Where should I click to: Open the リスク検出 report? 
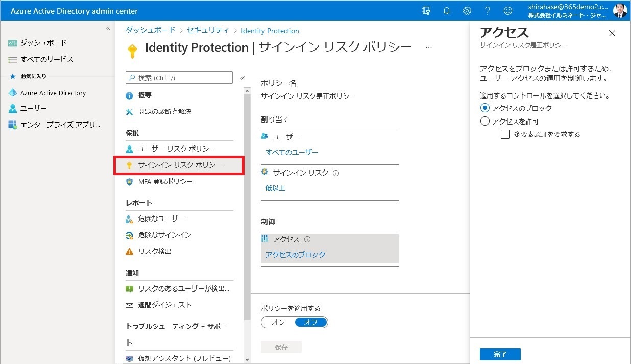point(155,252)
